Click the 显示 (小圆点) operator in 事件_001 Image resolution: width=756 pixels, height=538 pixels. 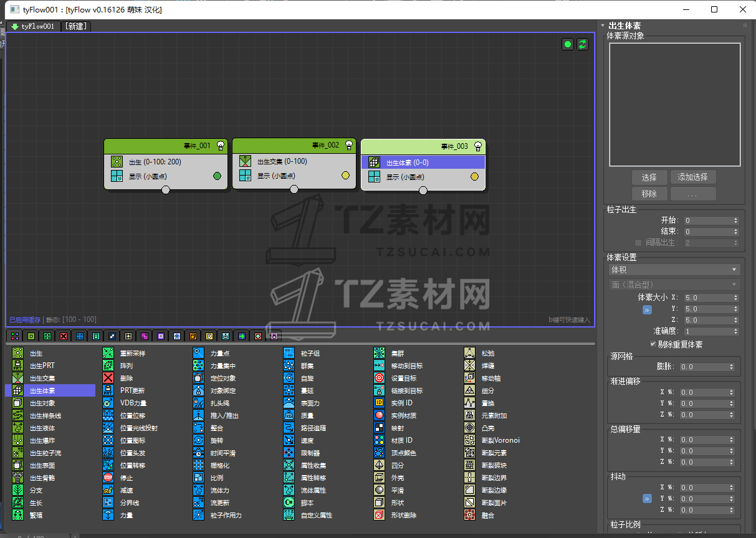click(166, 176)
